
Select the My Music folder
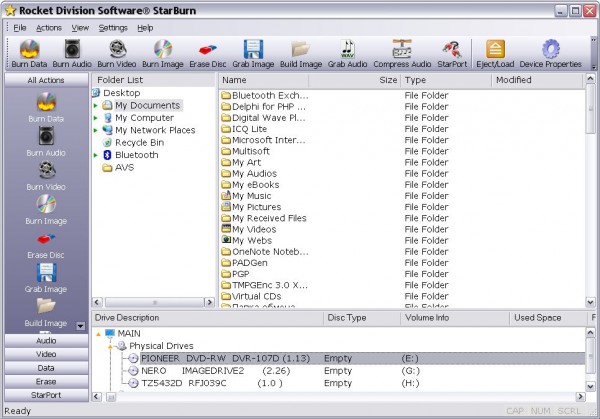251,196
